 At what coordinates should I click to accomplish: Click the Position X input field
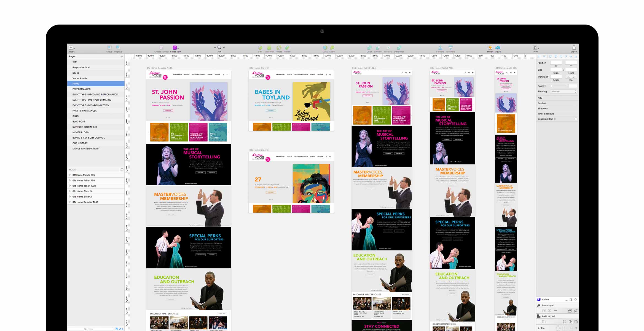pyautogui.click(x=556, y=63)
